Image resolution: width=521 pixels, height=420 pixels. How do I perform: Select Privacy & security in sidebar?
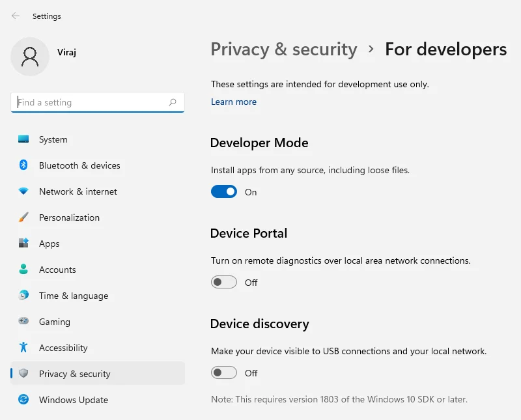(x=98, y=373)
